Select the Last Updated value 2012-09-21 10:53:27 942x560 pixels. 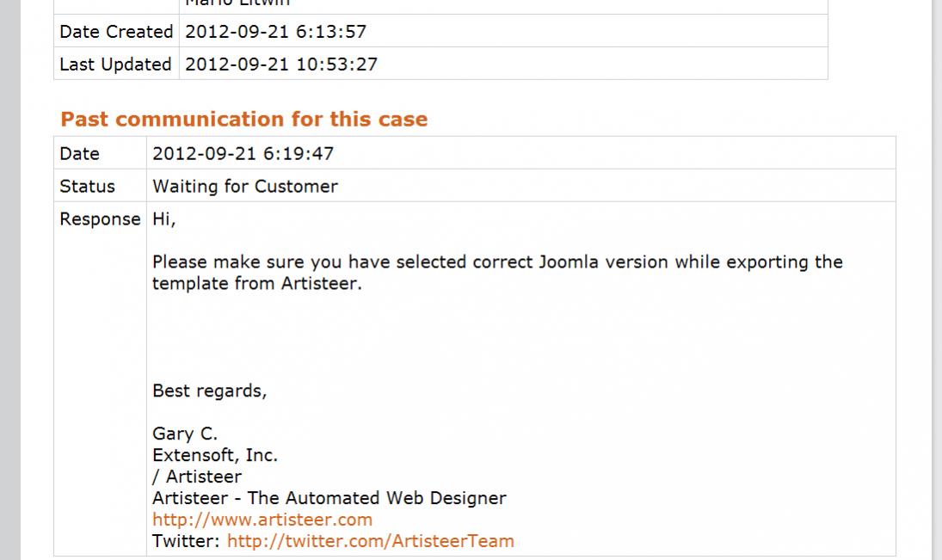click(281, 64)
